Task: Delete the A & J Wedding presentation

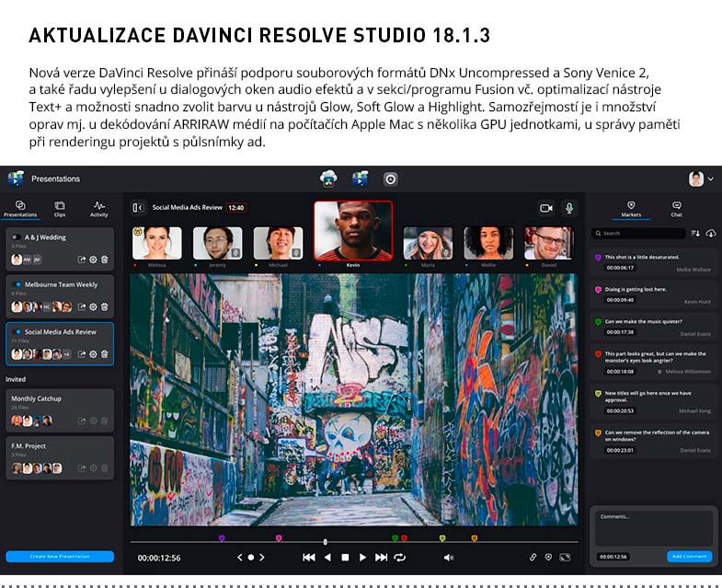Action: tap(105, 259)
